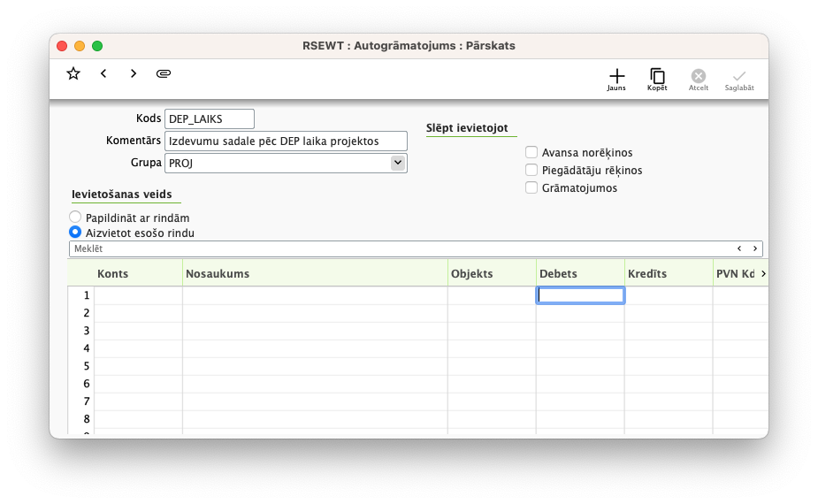The image size is (818, 504).
Task: Click the Kredīts column header
Action: (x=669, y=274)
